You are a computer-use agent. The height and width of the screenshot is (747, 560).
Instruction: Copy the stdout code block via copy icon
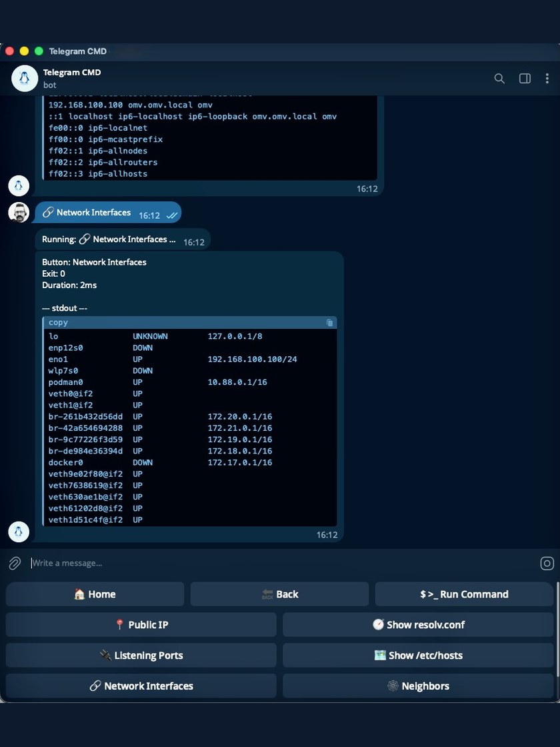(329, 323)
